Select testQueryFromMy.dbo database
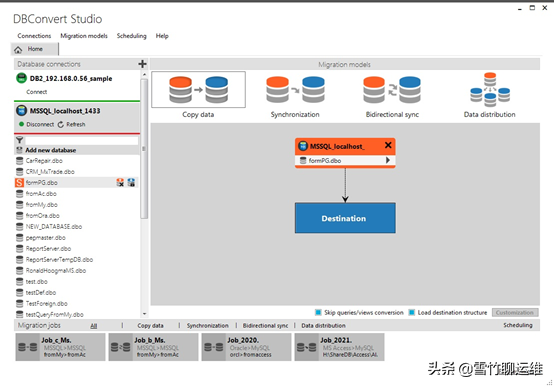This screenshot has width=554, height=387. click(x=54, y=315)
